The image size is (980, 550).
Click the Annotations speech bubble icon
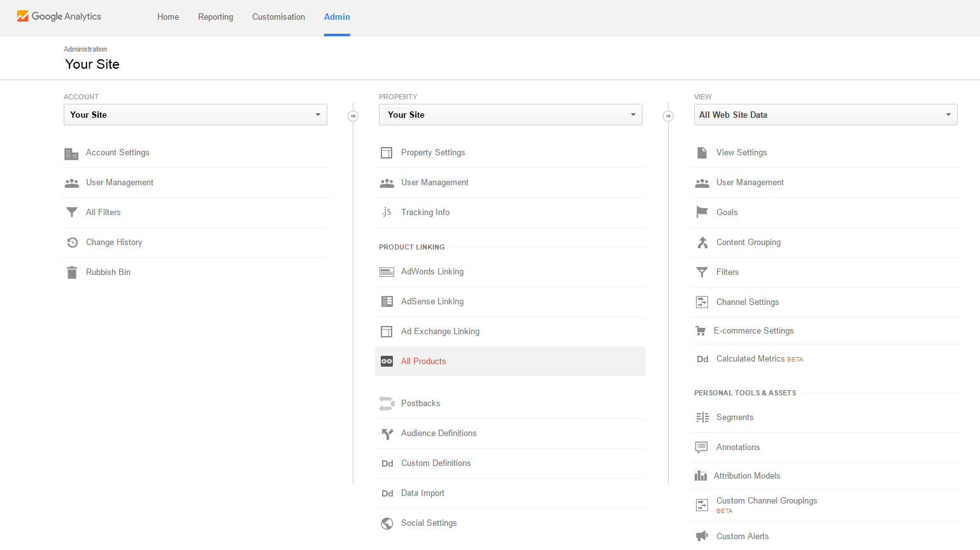(701, 448)
